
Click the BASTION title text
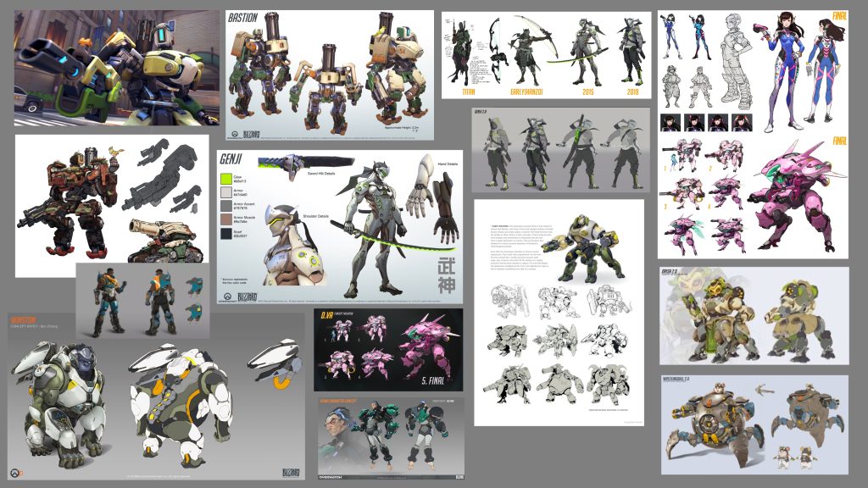tap(243, 18)
